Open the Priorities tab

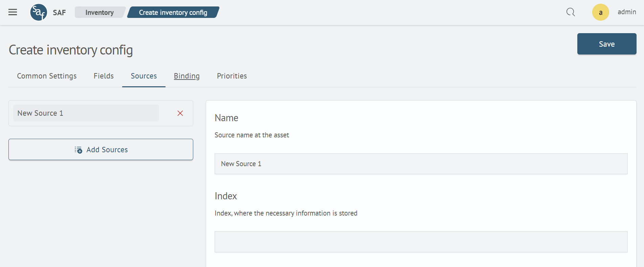[x=232, y=76]
